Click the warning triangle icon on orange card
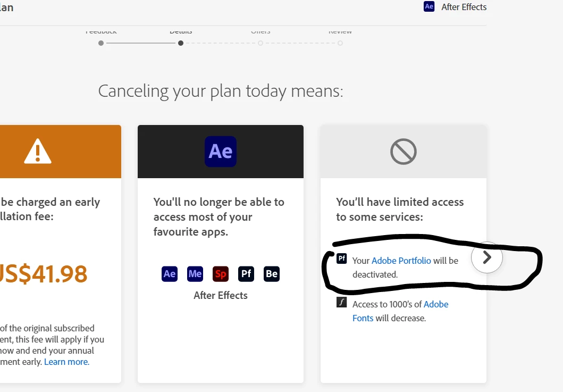This screenshot has height=392, width=563. click(x=38, y=151)
